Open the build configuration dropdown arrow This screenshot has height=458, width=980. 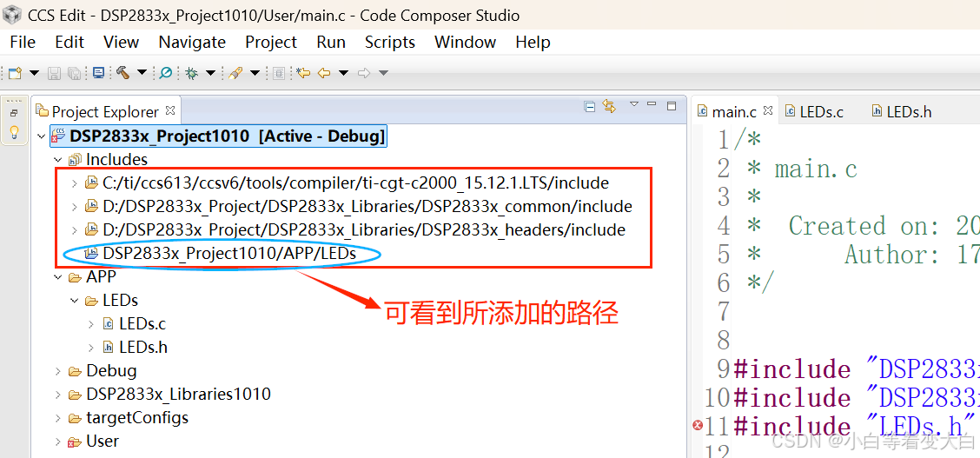coord(142,73)
